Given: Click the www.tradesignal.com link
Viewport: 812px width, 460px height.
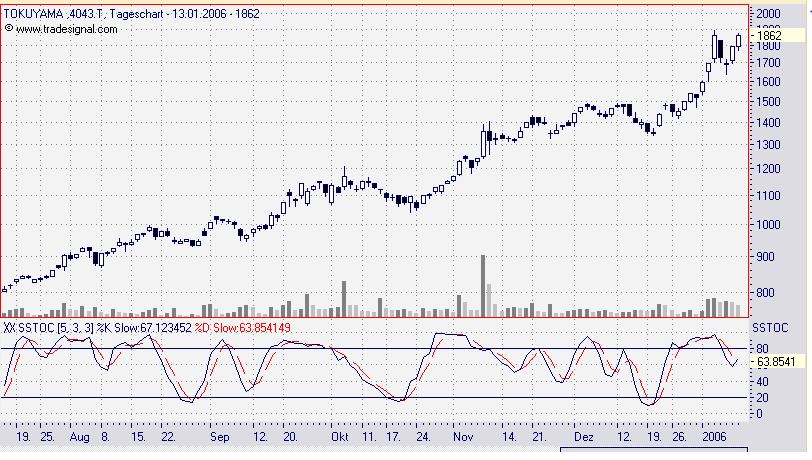Looking at the screenshot, I should tap(67, 30).
